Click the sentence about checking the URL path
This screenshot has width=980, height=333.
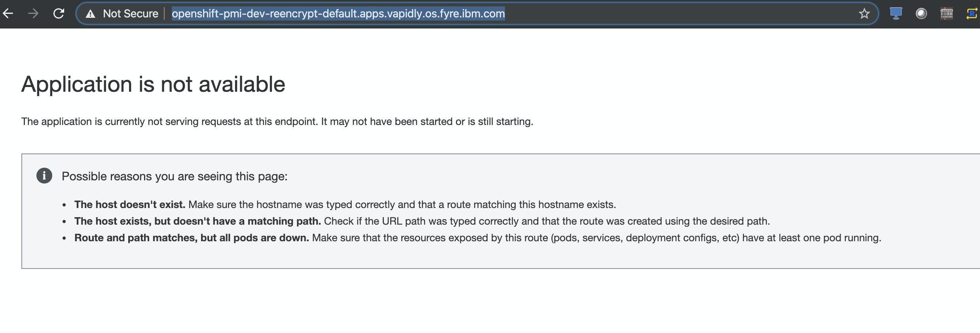(547, 221)
